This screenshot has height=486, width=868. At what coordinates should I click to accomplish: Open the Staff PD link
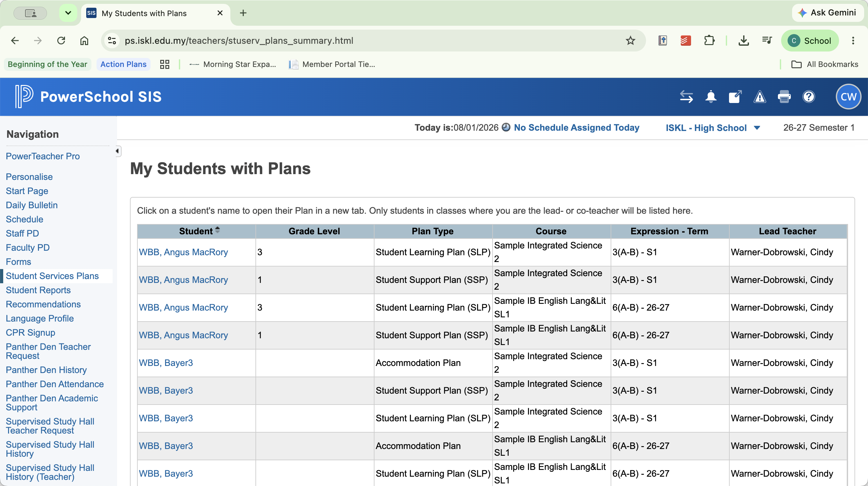(x=22, y=233)
